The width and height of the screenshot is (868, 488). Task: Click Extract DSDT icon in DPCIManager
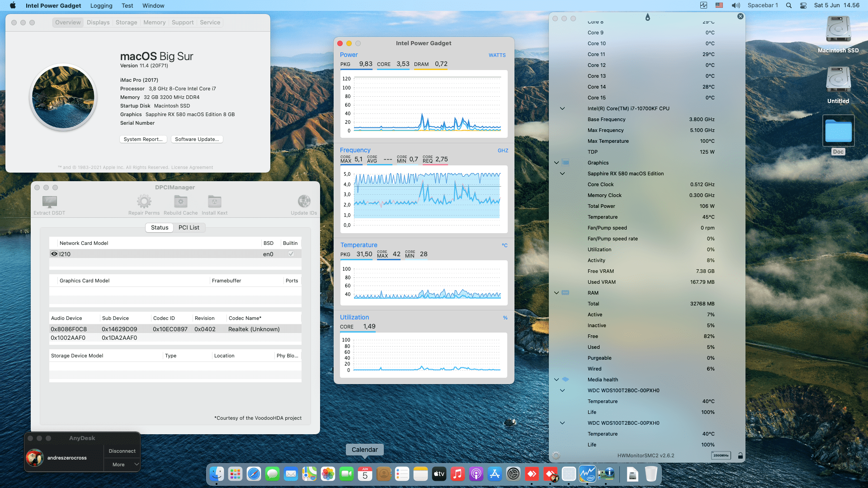click(x=49, y=202)
